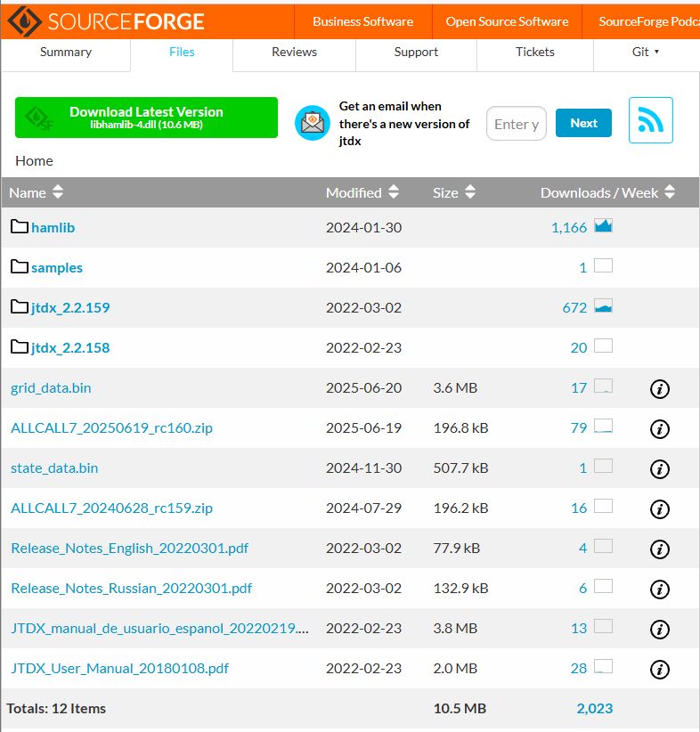Screen dimensions: 700x732
Task: Open jtdx_2.2.159 folder icon
Action: coord(19,307)
